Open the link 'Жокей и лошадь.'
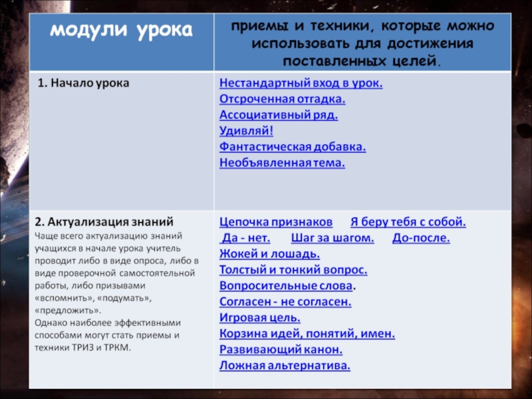The image size is (532, 399). (x=269, y=254)
